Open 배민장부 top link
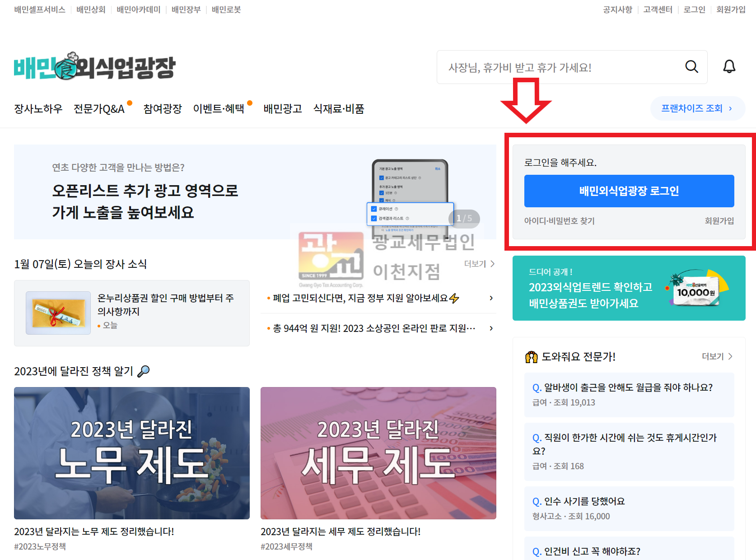The width and height of the screenshot is (756, 560). point(186,9)
